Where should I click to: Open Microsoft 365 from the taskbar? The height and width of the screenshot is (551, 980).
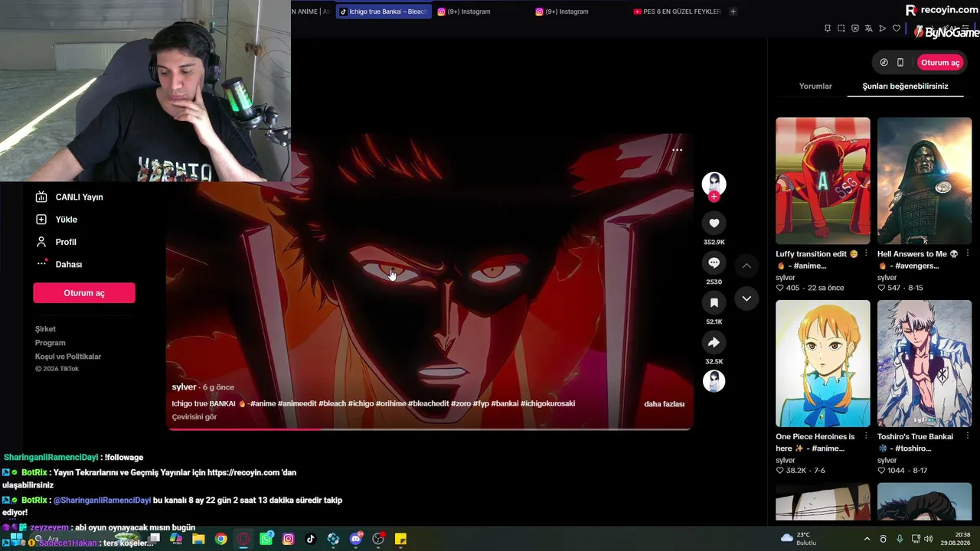176,539
